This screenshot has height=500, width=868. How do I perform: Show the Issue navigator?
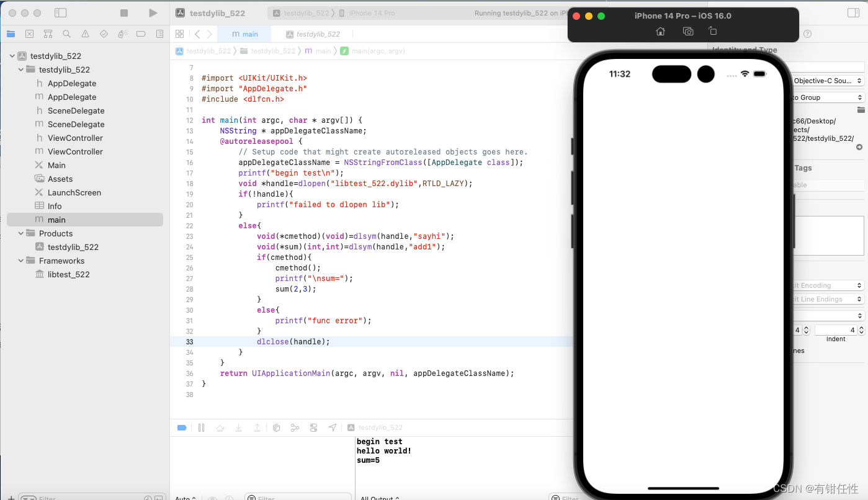tap(85, 33)
